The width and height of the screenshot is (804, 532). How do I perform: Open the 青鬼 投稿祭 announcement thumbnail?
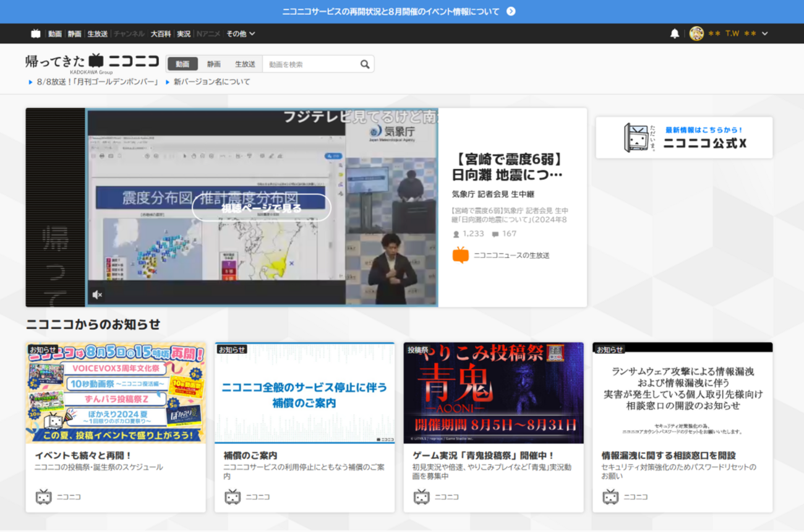tap(493, 392)
